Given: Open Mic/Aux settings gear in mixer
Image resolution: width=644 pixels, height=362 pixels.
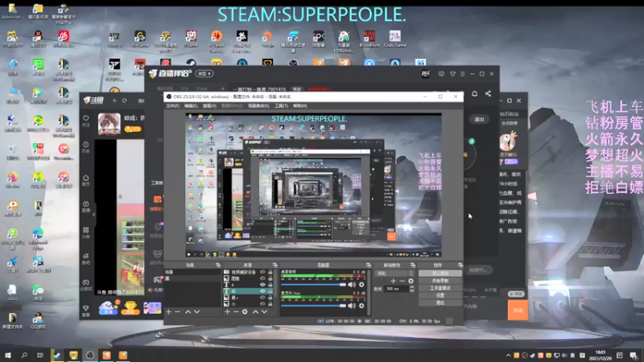Looking at the screenshot, I should (361, 306).
